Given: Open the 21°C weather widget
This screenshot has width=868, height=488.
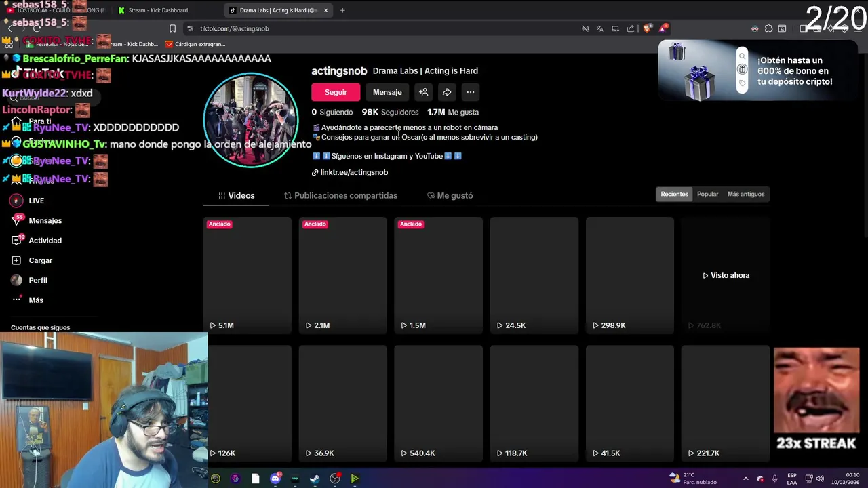Looking at the screenshot, I should pyautogui.click(x=692, y=479).
